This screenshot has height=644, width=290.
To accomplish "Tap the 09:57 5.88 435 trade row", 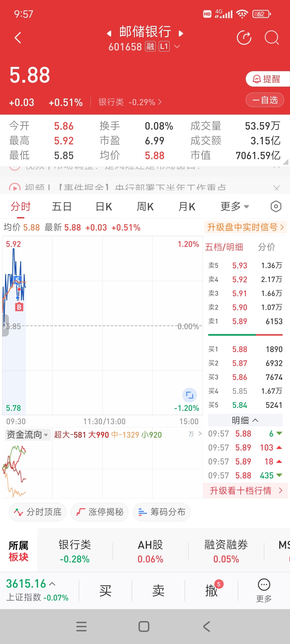I will [245, 475].
